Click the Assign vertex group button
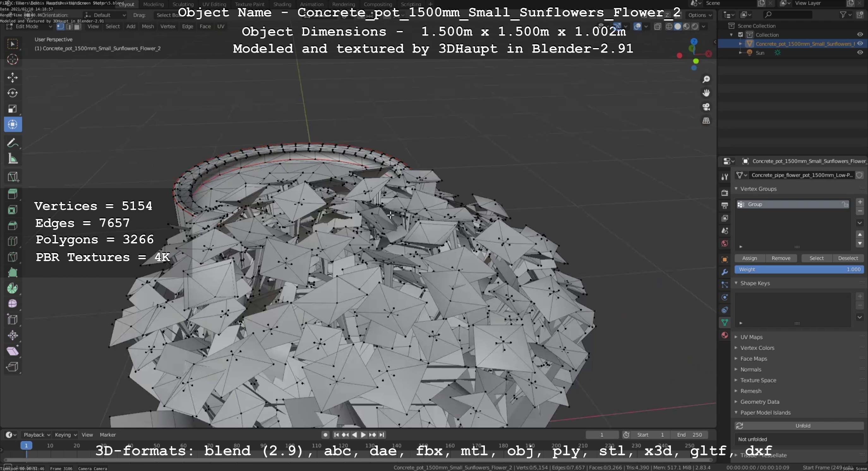 click(x=749, y=258)
